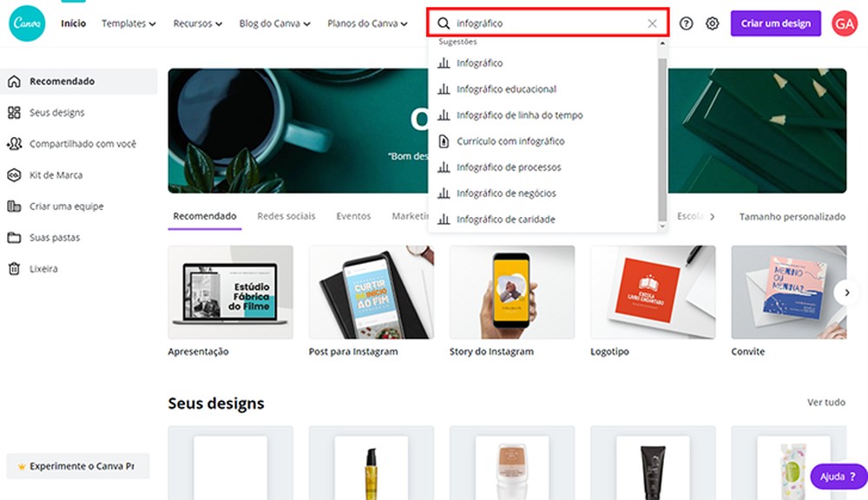Open the Post para Instagram template thumbnail
This screenshot has width=868, height=500.
coord(371,292)
